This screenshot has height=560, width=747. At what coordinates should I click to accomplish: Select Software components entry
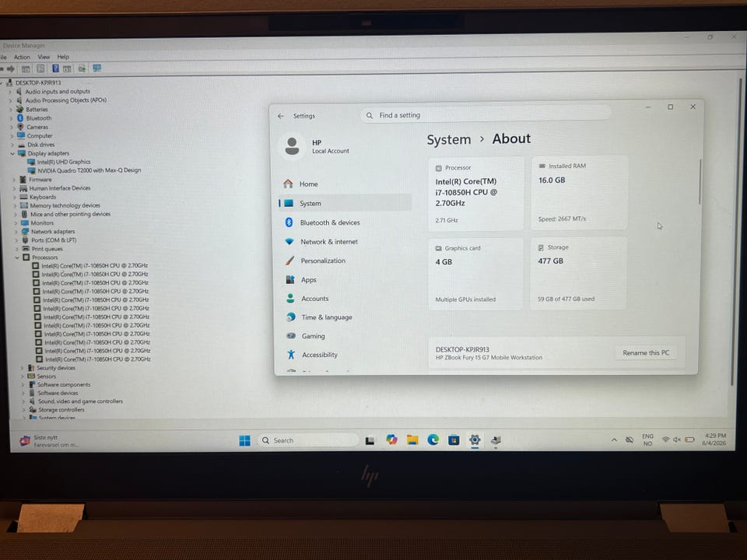point(64,385)
